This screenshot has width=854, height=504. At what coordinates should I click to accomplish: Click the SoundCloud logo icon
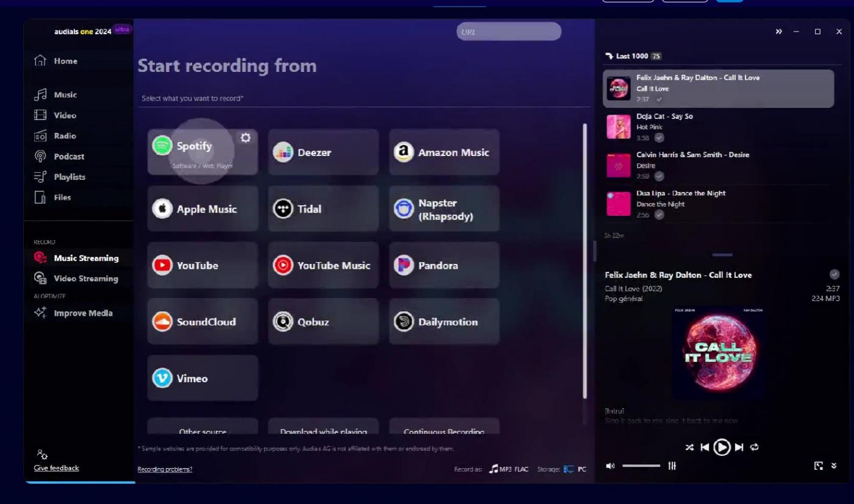162,322
